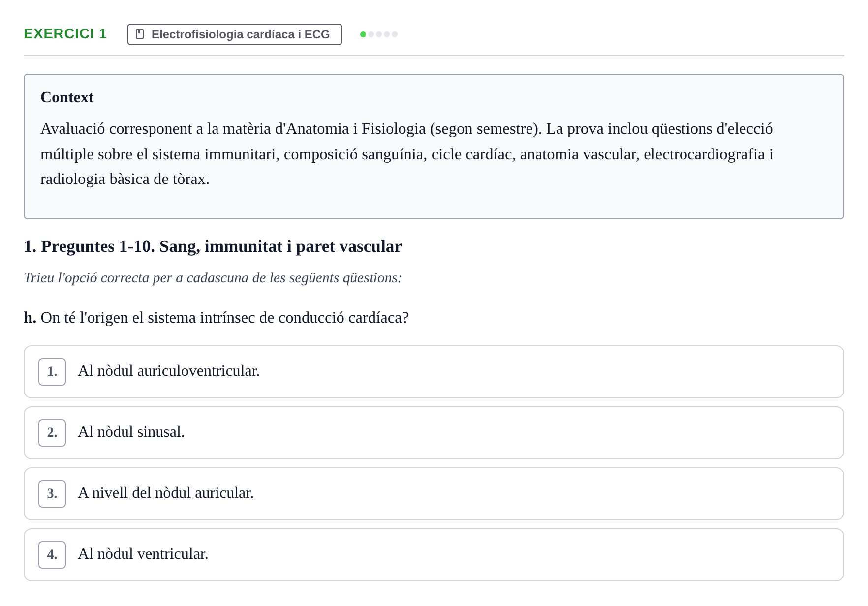Pick option 3 A nivell del nòdul auricular
868x606 pixels.
(434, 494)
